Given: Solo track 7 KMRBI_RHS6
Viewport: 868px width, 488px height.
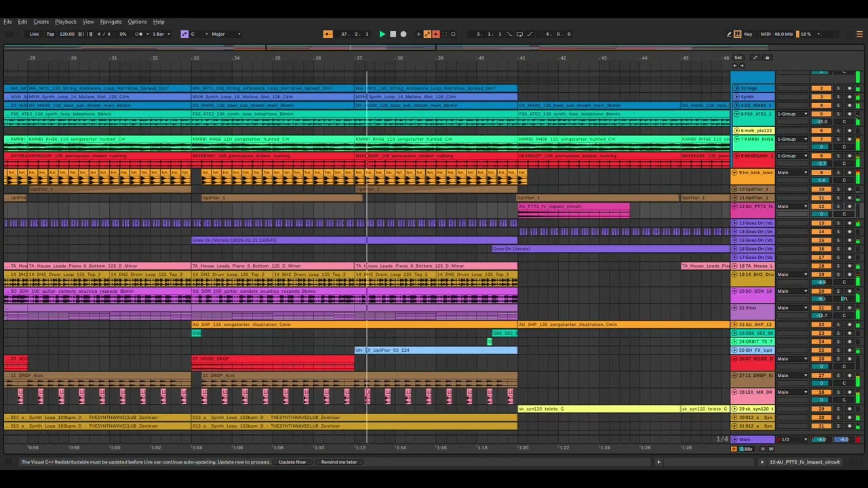Looking at the screenshot, I should (x=838, y=139).
